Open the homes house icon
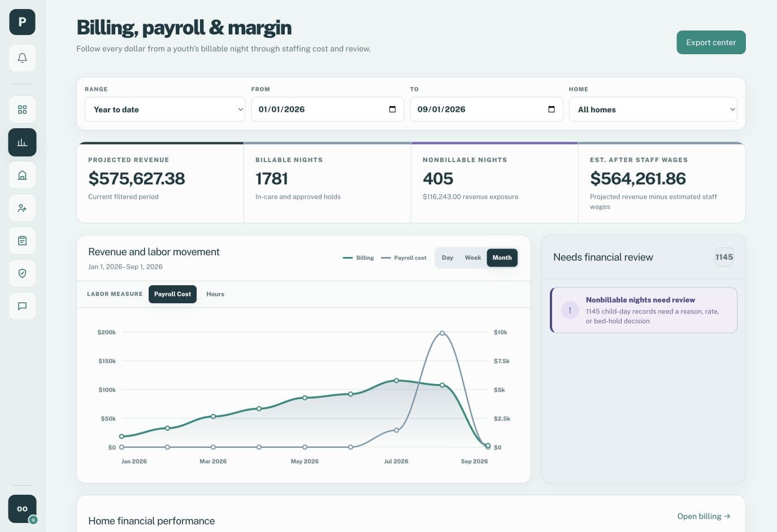 tap(22, 175)
